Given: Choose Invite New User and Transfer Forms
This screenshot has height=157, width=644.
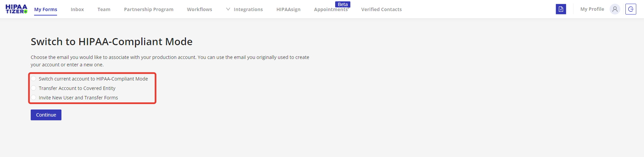Looking at the screenshot, I should point(34,98).
